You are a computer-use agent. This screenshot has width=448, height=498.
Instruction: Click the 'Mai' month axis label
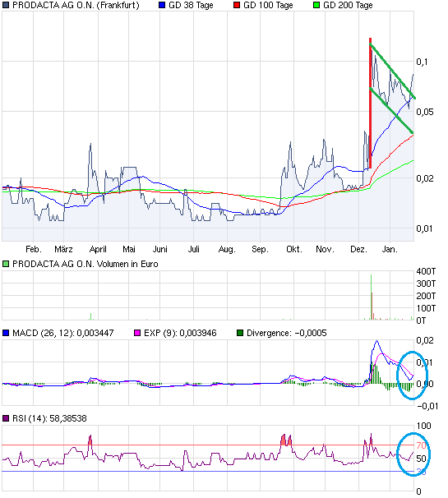[x=129, y=249]
